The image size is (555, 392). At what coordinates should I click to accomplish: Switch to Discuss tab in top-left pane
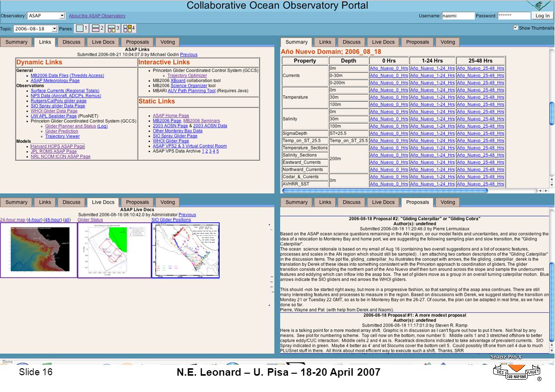point(72,42)
